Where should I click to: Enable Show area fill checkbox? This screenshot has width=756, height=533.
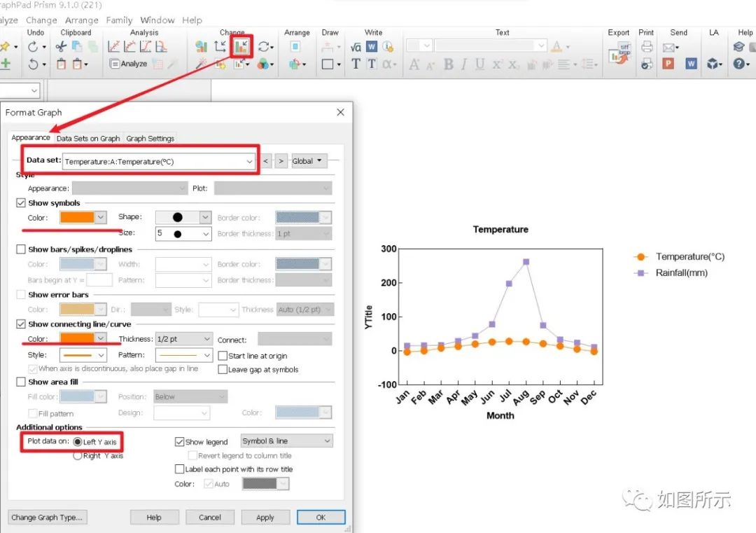point(21,382)
